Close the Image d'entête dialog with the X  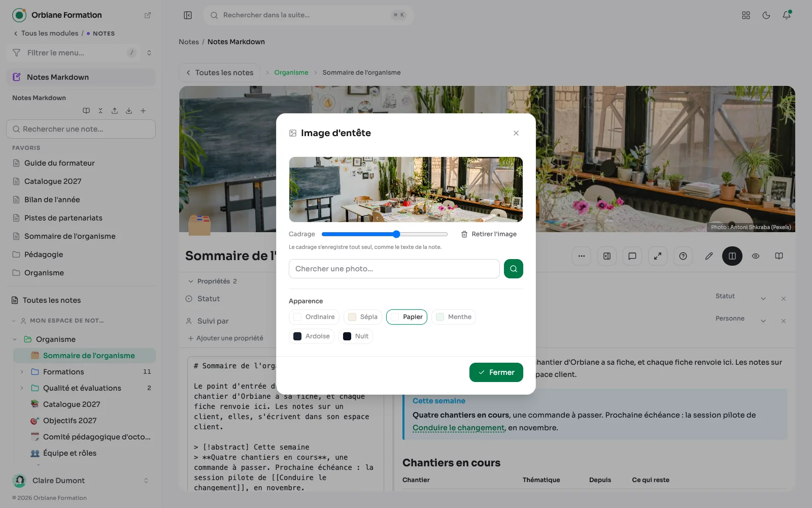tap(516, 133)
